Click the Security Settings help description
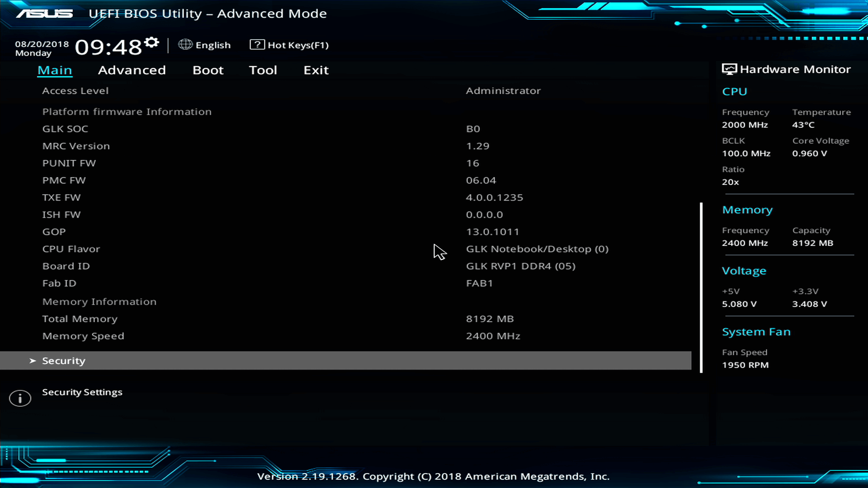 tap(82, 392)
